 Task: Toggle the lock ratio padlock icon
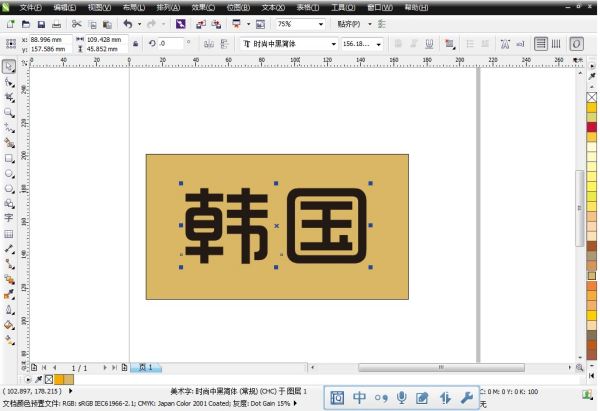[x=135, y=44]
